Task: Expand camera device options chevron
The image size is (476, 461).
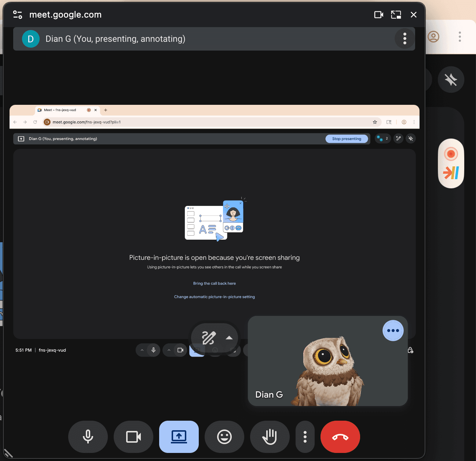Action: (169, 350)
